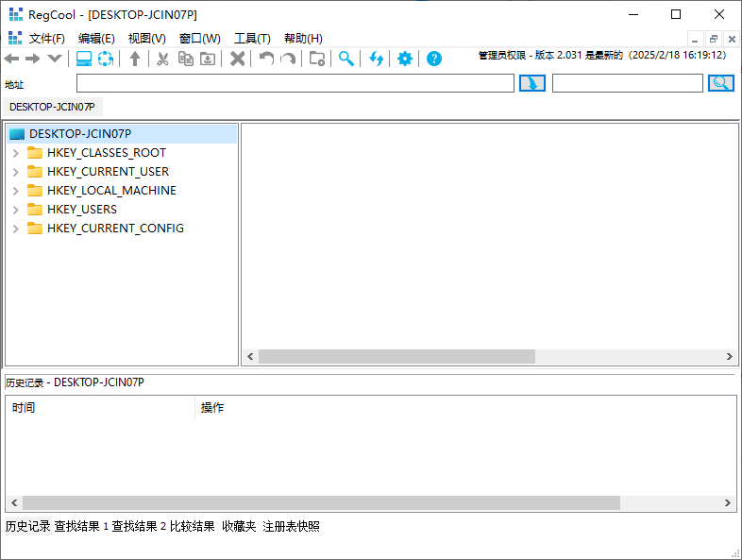Go up one level with up arrow

pos(135,59)
